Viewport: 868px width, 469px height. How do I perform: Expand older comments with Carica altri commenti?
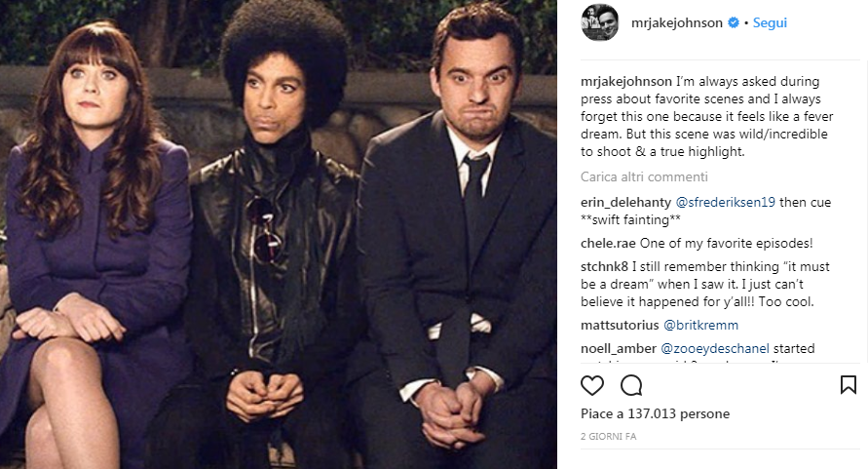tap(644, 176)
